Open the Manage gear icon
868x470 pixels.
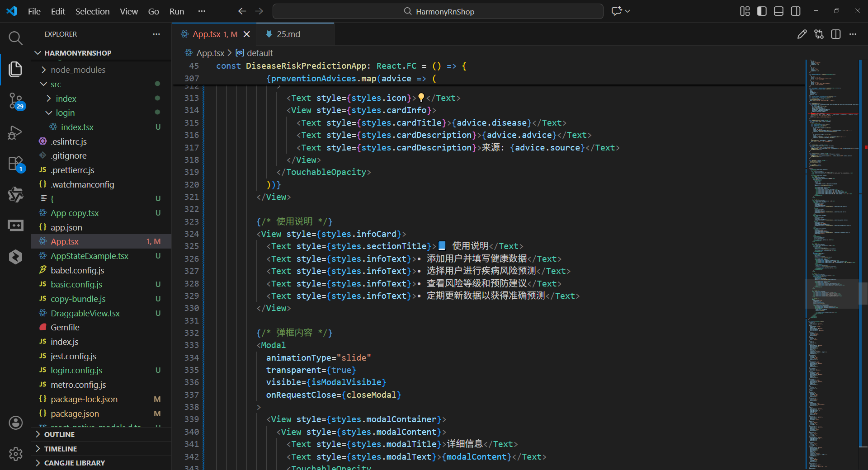pos(15,454)
